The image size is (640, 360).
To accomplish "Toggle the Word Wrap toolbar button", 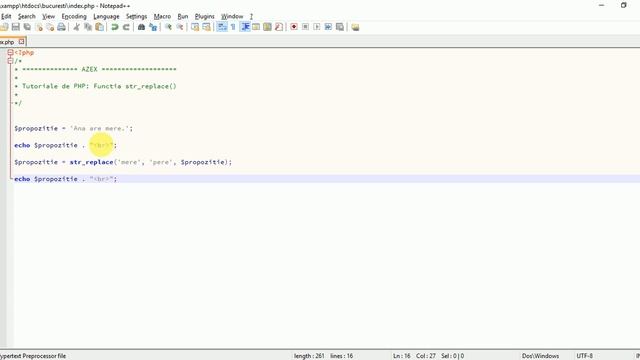I will click(x=222, y=27).
